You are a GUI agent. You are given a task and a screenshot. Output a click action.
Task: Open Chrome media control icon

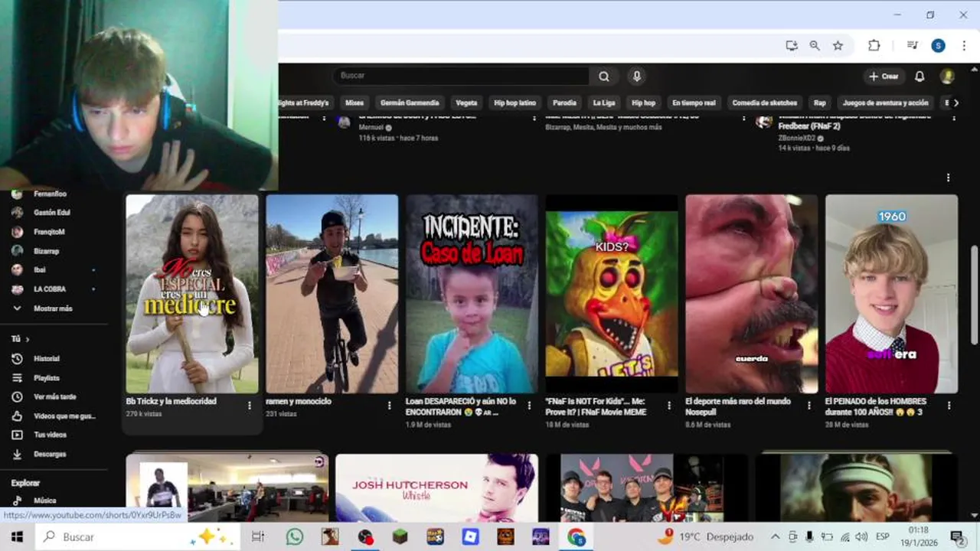point(912,45)
